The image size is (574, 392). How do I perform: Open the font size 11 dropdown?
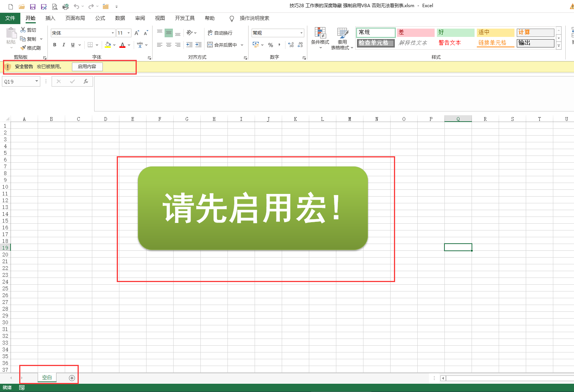[x=129, y=33]
